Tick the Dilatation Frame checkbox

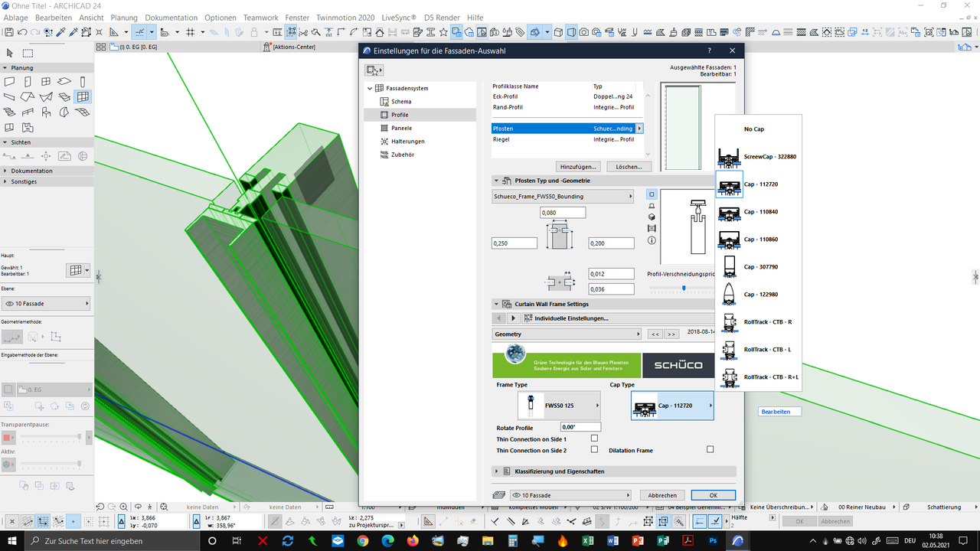click(x=710, y=449)
